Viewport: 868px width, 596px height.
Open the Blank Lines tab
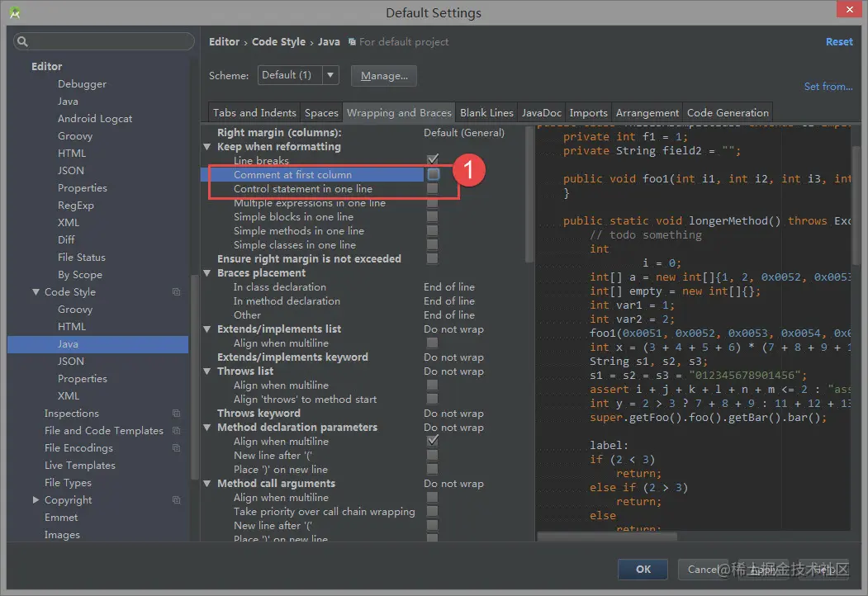coord(486,112)
